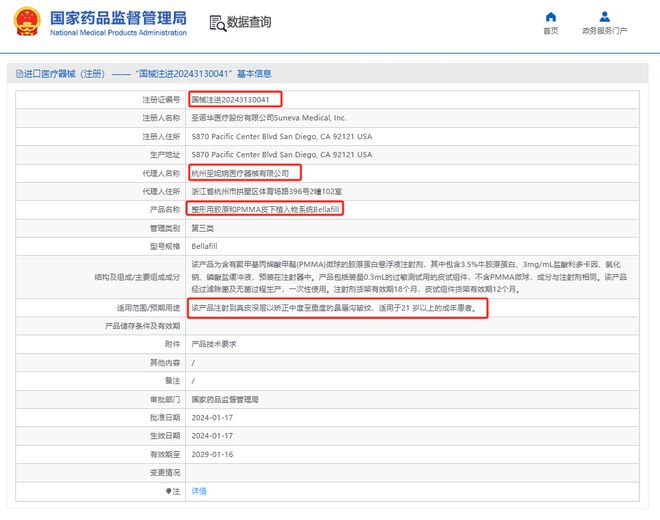The height and width of the screenshot is (520, 660).
Task: Open the 详情 link
Action: pyautogui.click(x=199, y=491)
